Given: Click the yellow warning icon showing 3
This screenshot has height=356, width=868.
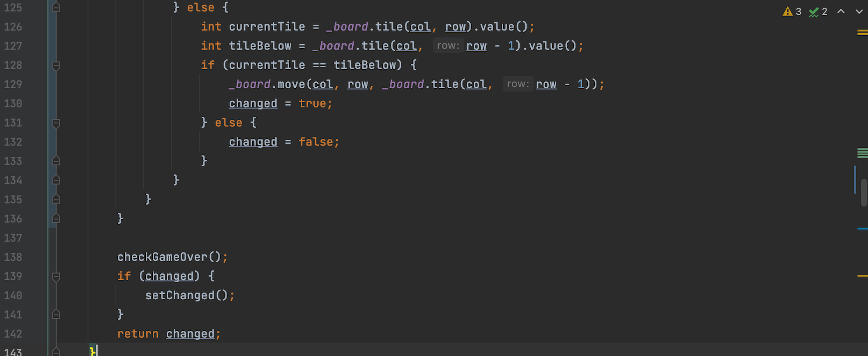Looking at the screenshot, I should click(792, 12).
